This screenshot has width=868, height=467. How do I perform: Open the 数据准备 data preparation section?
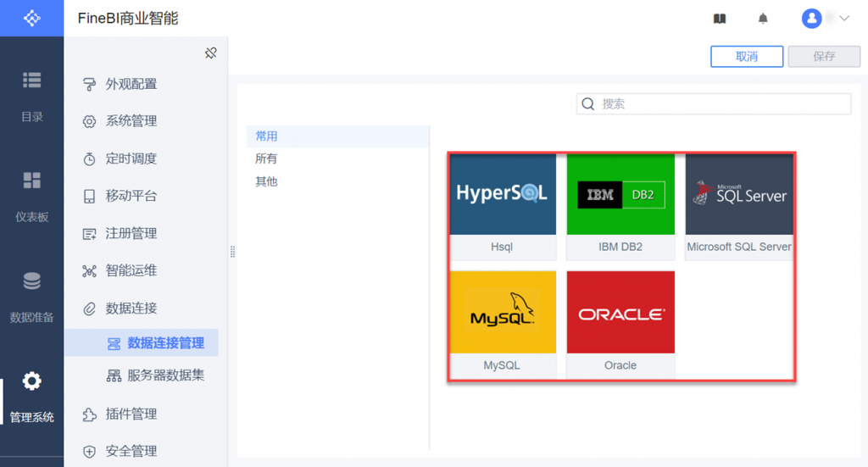pos(31,297)
